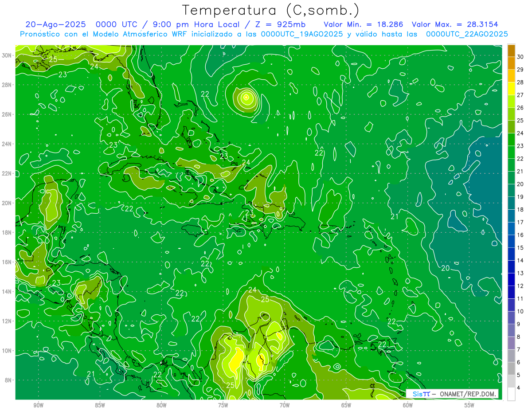Click gray legend swatch between 5 and 6
The image size is (532, 411).
click(511, 368)
